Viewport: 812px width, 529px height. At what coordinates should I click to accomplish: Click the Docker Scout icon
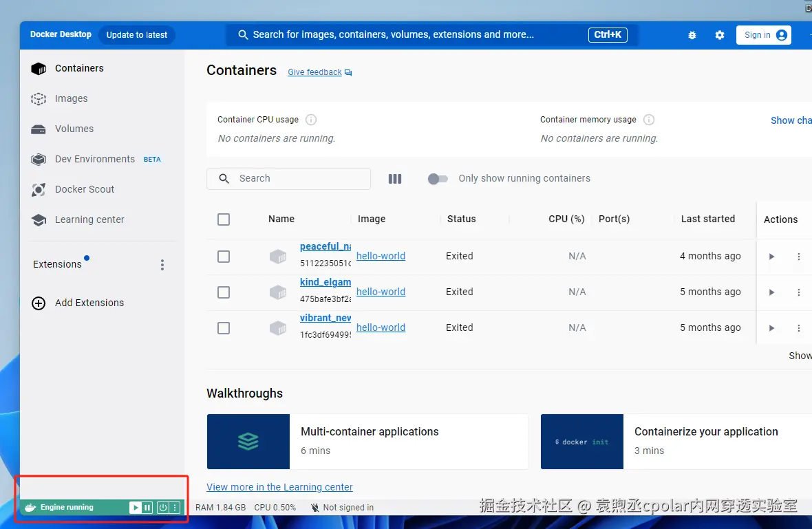click(x=39, y=190)
